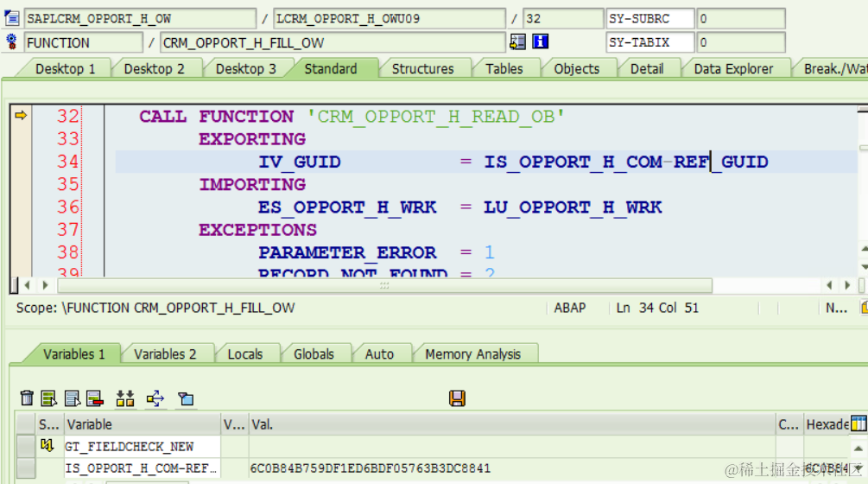
Task: Click the yellow execution arrow at line 32
Action: click(x=21, y=115)
